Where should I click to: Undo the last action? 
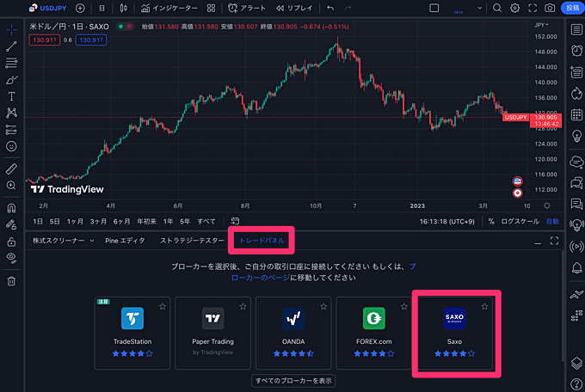tap(330, 9)
